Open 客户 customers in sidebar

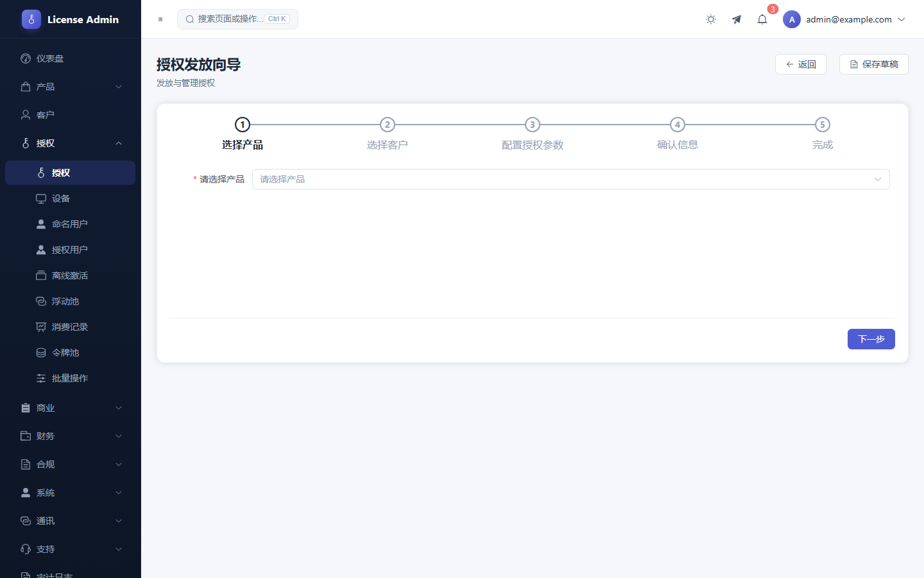click(x=71, y=115)
